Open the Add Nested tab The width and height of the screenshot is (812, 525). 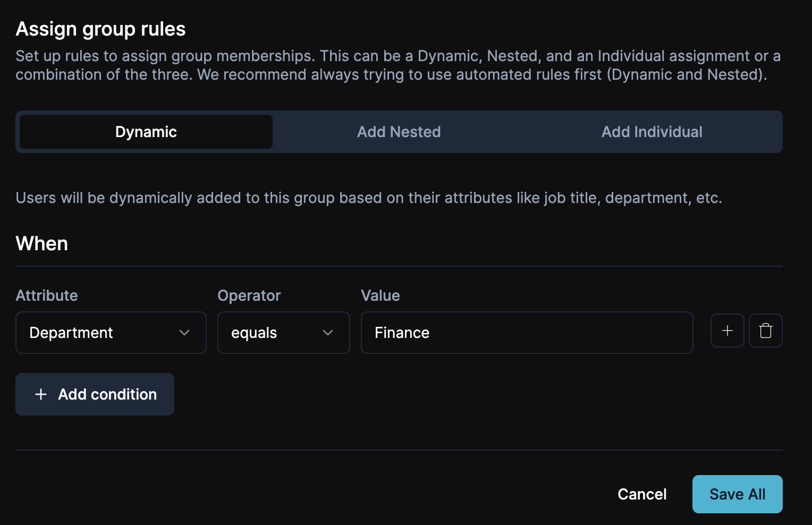tap(399, 132)
